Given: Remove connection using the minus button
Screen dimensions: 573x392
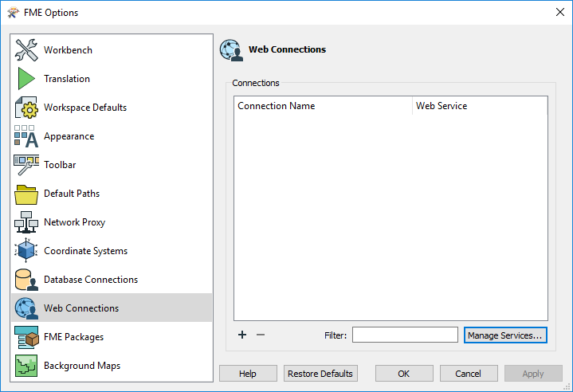Looking at the screenshot, I should pos(260,335).
